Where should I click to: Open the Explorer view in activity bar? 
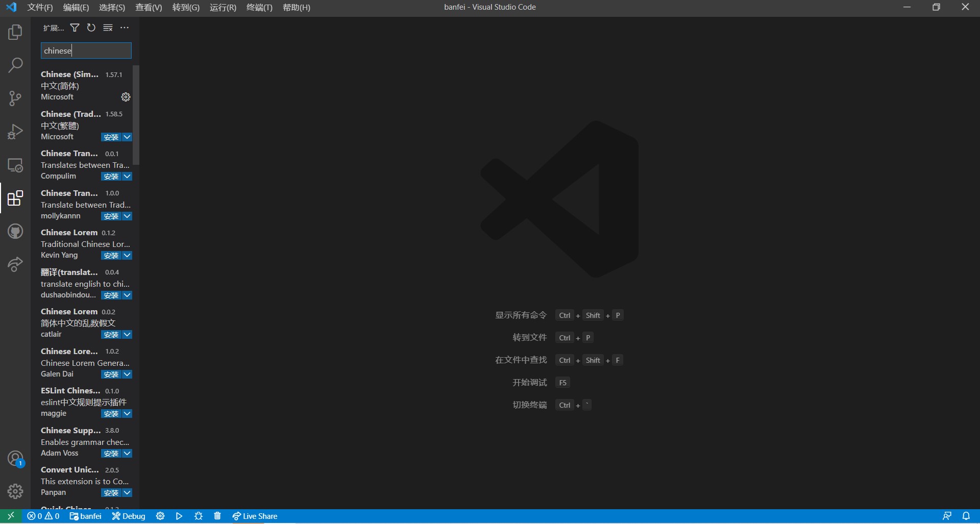point(15,32)
